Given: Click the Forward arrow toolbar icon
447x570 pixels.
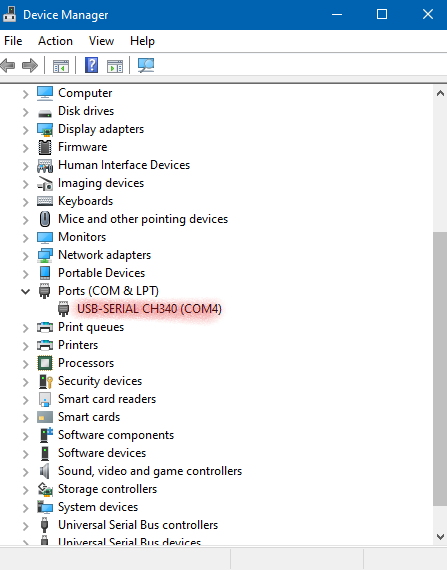Looking at the screenshot, I should pos(30,66).
